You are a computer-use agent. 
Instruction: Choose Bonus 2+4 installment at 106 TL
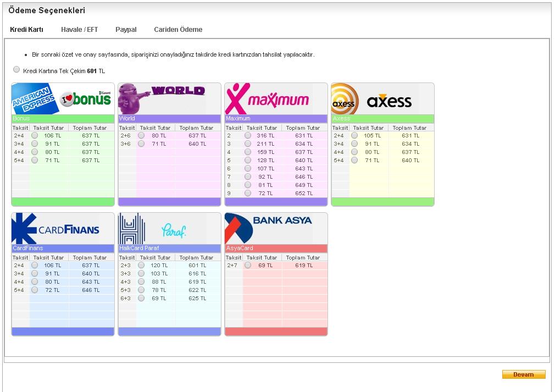[x=35, y=135]
